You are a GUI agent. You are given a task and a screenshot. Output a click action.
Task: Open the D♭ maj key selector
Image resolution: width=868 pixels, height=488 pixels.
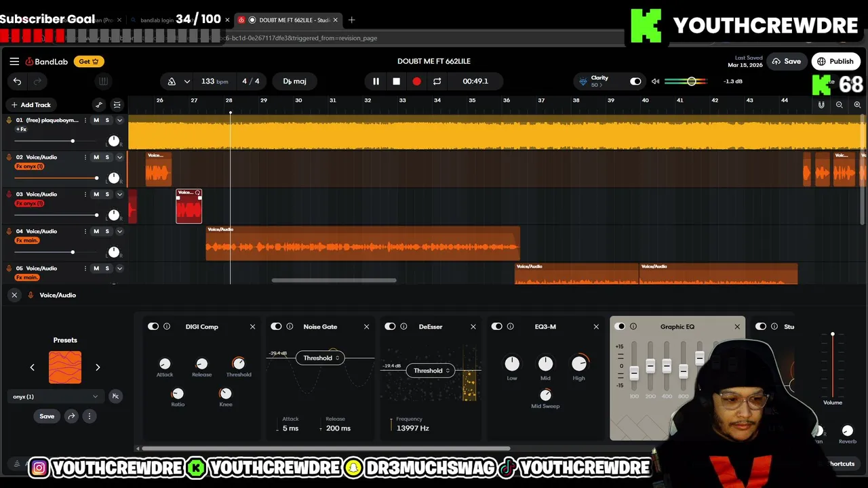[294, 81]
